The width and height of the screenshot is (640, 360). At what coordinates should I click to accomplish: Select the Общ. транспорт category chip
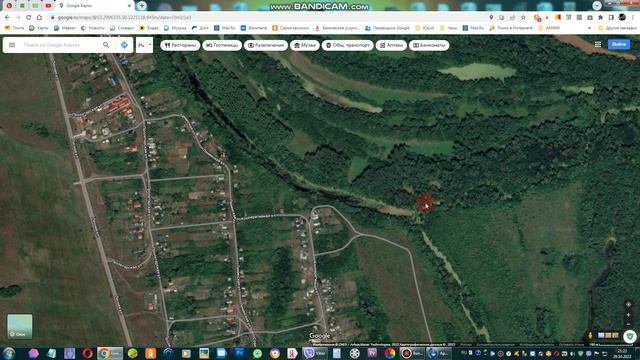[347, 45]
